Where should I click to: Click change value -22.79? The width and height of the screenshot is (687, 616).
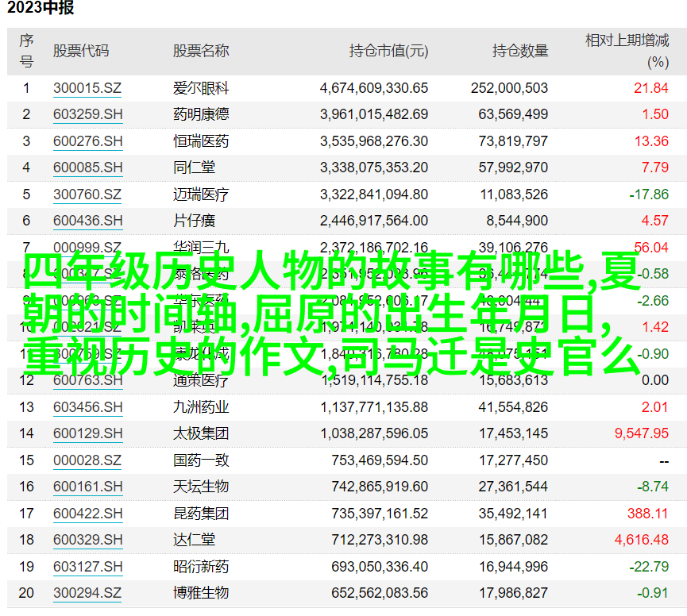pos(649,567)
